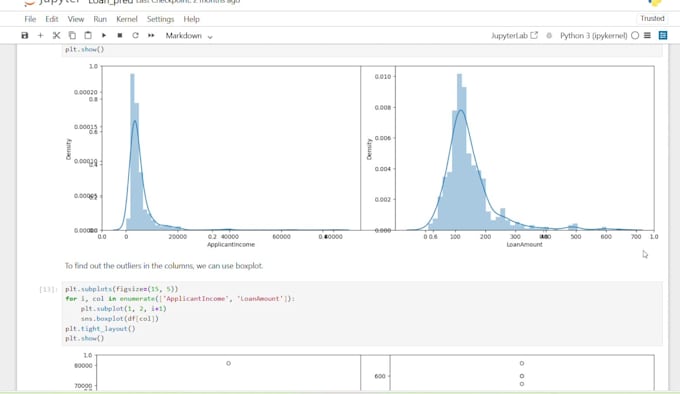The width and height of the screenshot is (680, 394).
Task: Click the ApplicantIncome histogram plot
Action: [x=231, y=148]
